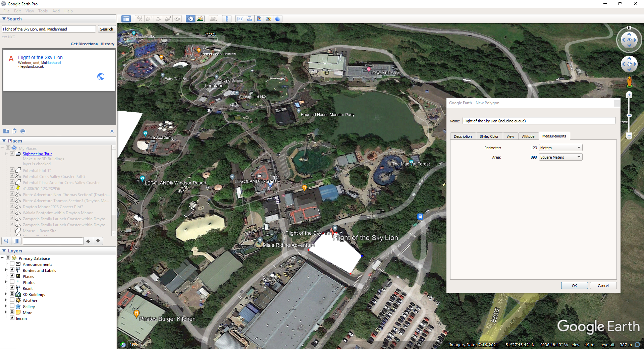
Task: Clear search results with blue X
Action: click(112, 131)
